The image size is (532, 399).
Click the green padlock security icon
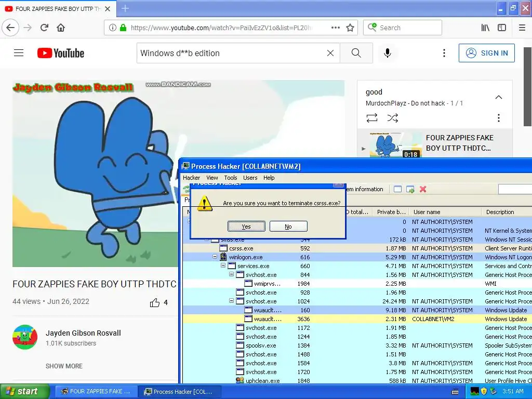[x=123, y=28]
